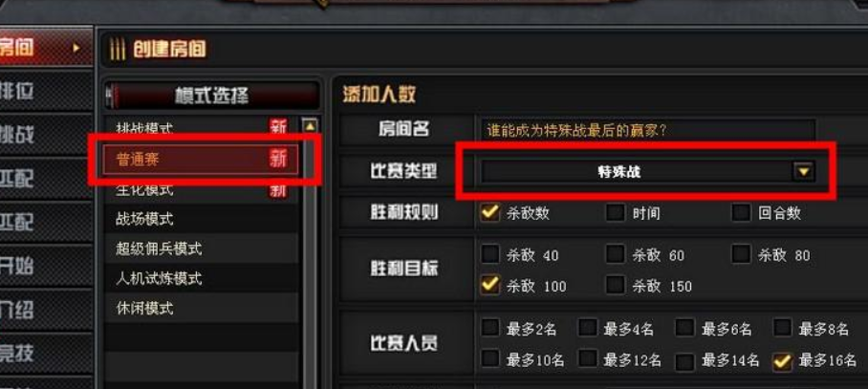The height and width of the screenshot is (389, 868).
Task: Click the scroll-up arrow of mode list
Action: pos(310,126)
